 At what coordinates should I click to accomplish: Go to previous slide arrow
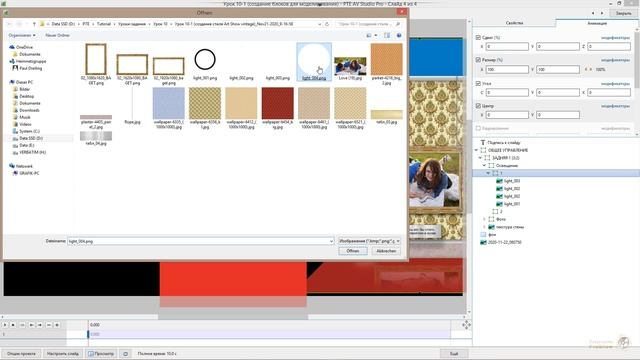point(593,13)
